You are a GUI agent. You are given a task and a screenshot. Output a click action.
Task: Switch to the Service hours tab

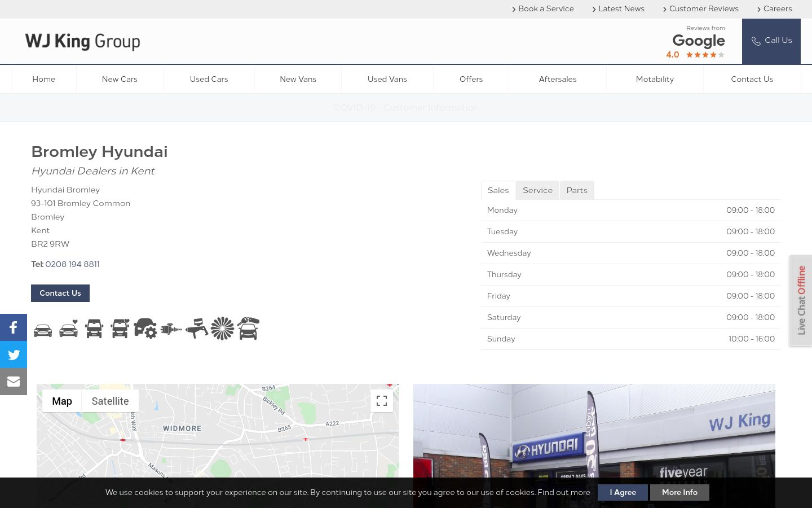coord(537,190)
